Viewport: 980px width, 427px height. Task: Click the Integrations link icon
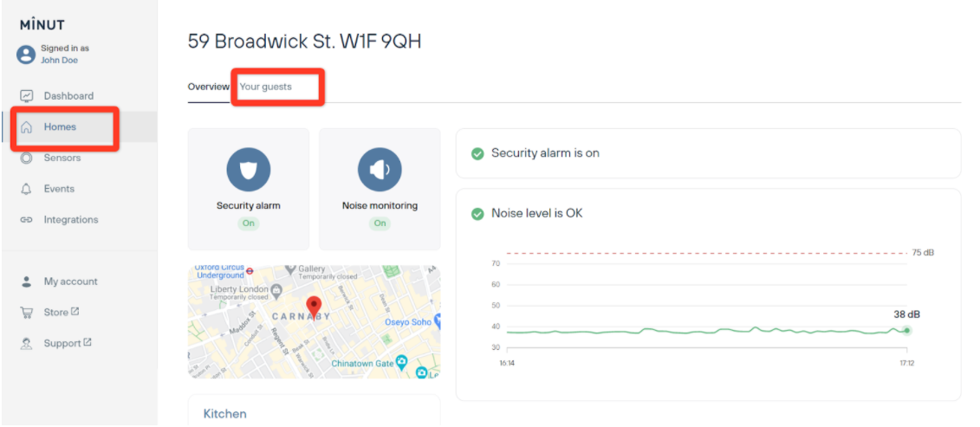click(x=27, y=220)
